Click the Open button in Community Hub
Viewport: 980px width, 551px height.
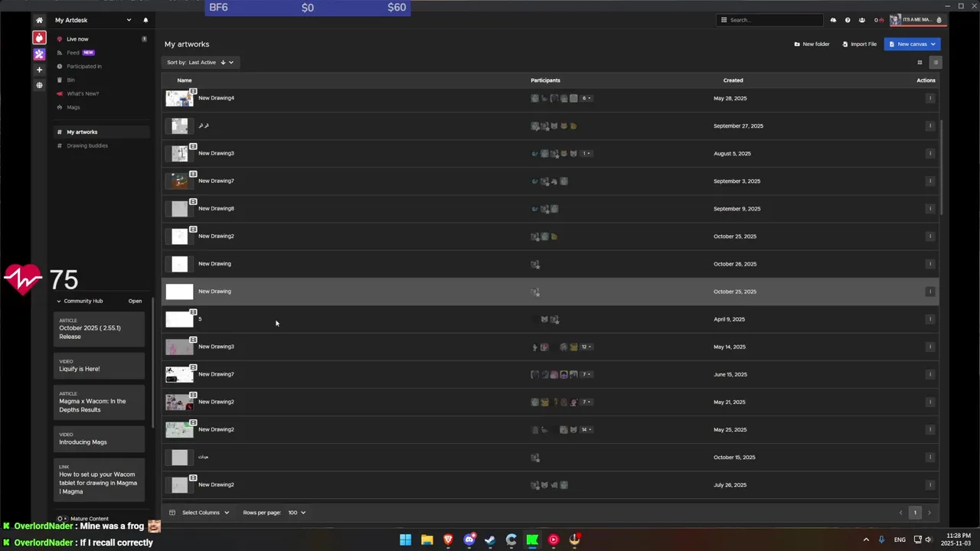tap(135, 301)
